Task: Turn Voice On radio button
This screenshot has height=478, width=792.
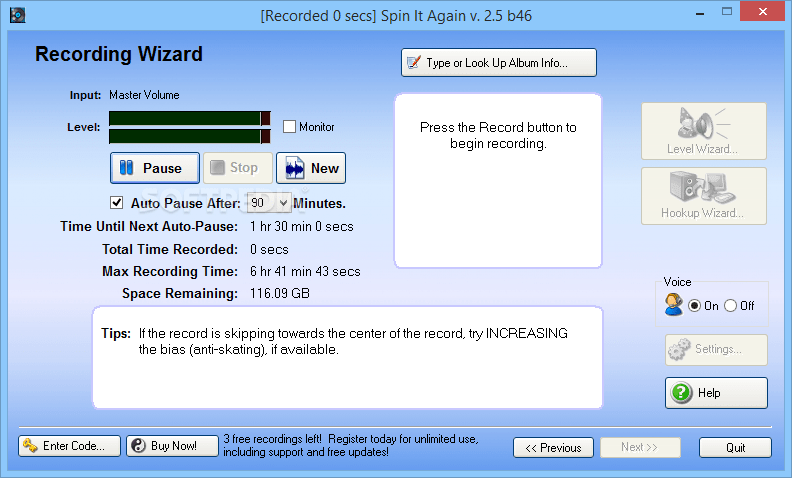Action: 695,306
